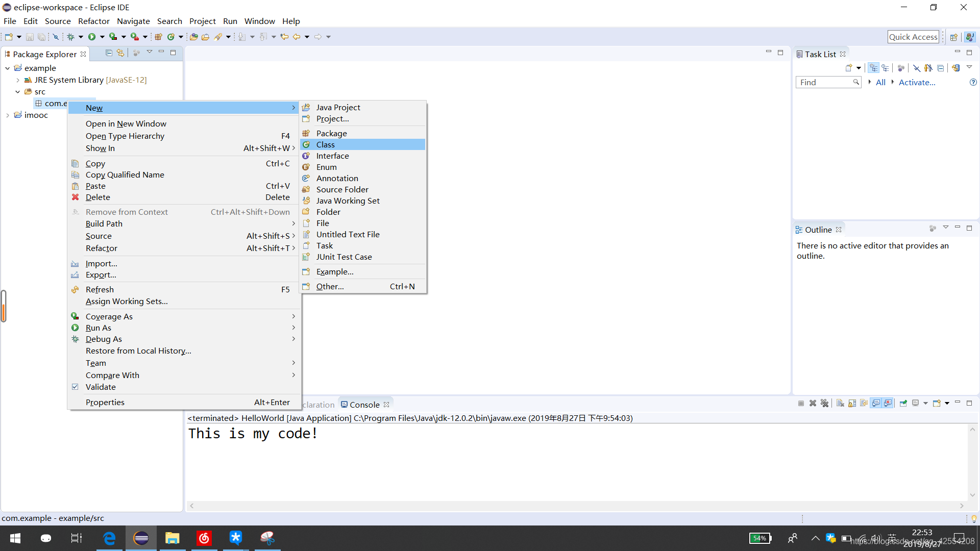Click the Clear Console icon
The width and height of the screenshot is (980, 551).
click(x=840, y=403)
